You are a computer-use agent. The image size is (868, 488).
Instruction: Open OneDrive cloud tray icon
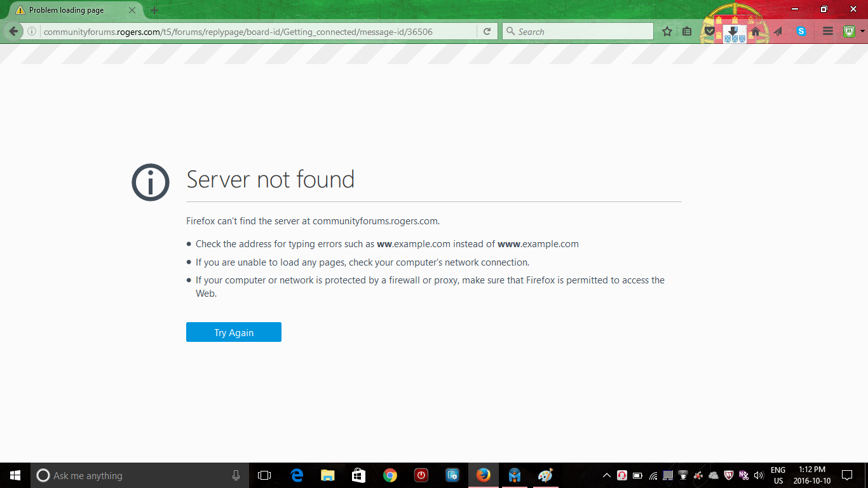[x=714, y=475]
